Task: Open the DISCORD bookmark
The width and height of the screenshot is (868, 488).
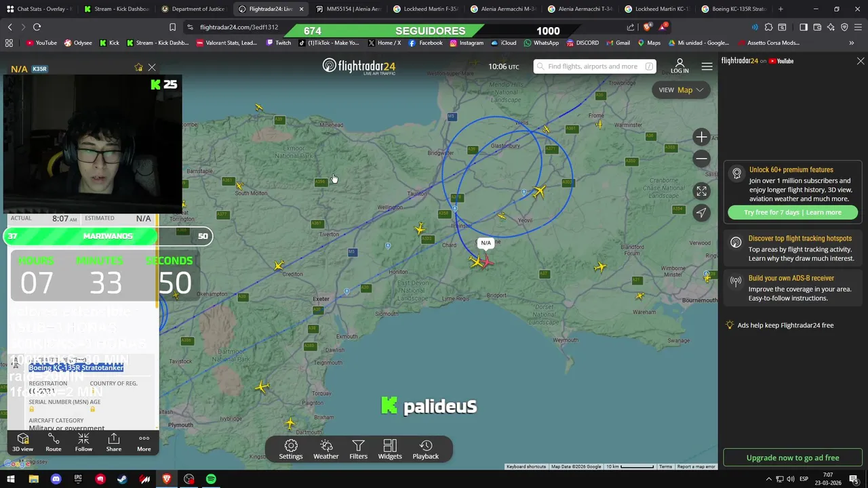Action: (583, 43)
